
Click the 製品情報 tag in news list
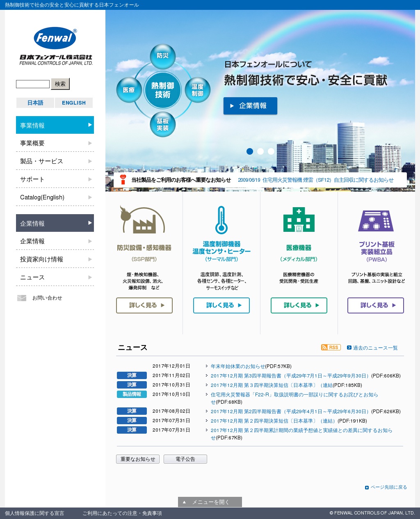coord(132,394)
